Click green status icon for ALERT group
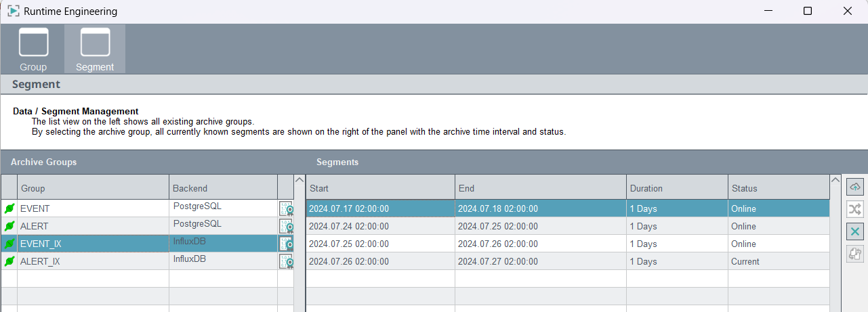This screenshot has height=312, width=868. (x=9, y=226)
